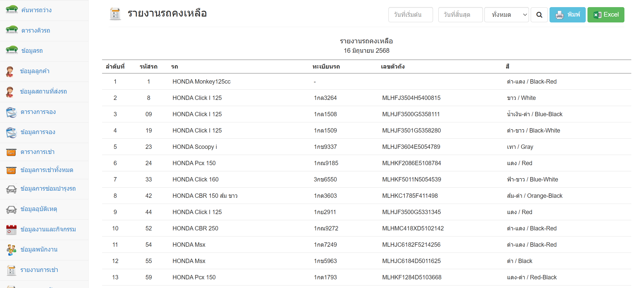644x288 pixels.
Task: Open ตารางการเช่า link
Action: click(x=37, y=152)
